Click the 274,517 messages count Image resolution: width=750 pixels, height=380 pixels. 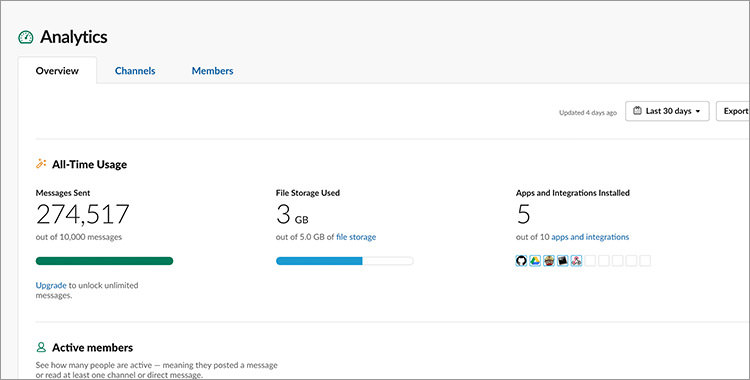83,214
